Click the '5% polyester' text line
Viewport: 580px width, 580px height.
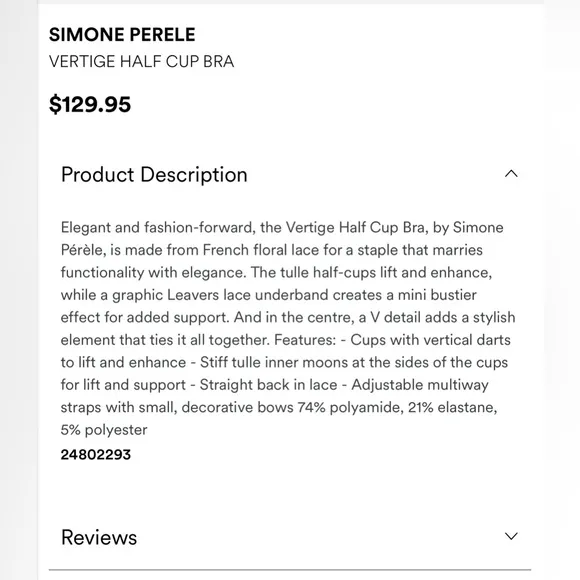click(104, 430)
